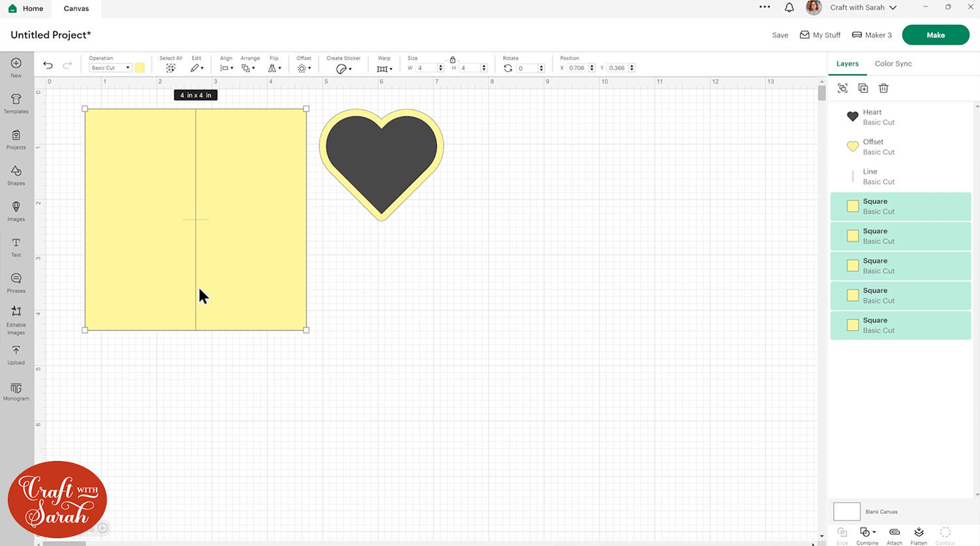Delete selected layers with trash icon

[883, 88]
